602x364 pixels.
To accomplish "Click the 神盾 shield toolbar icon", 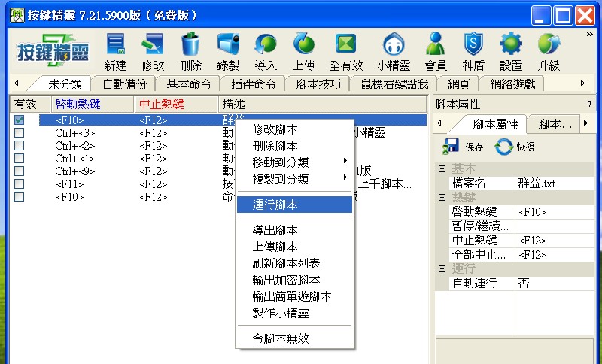I will pos(473,44).
